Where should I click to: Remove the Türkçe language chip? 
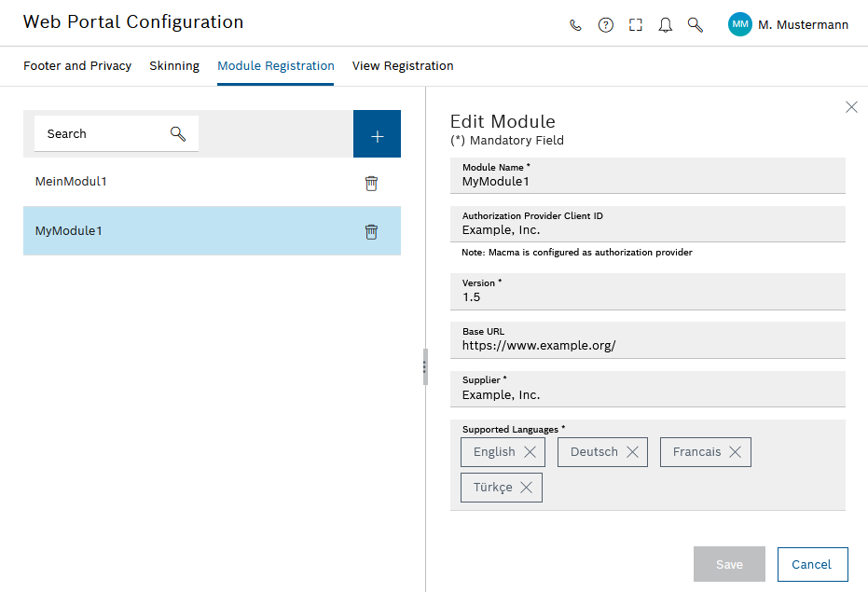click(x=526, y=487)
